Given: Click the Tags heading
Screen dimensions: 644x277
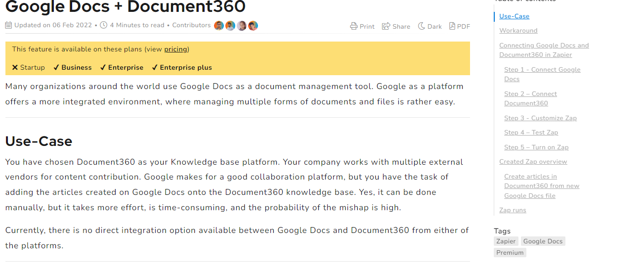Looking at the screenshot, I should point(502,231).
